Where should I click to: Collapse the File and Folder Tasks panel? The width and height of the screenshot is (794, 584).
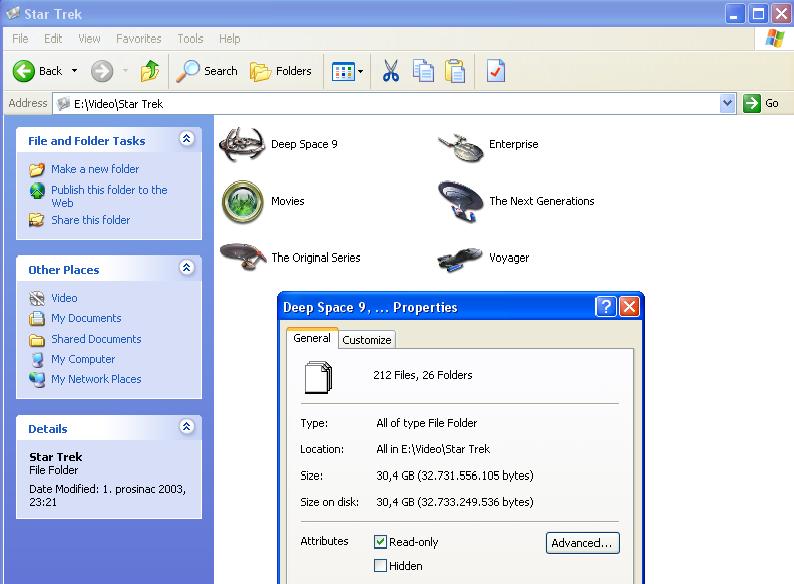click(x=186, y=140)
